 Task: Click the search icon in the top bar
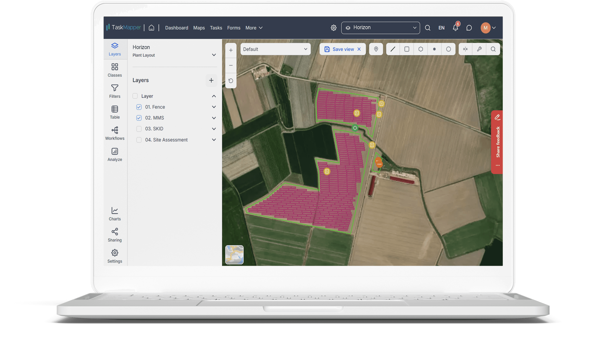pos(428,28)
